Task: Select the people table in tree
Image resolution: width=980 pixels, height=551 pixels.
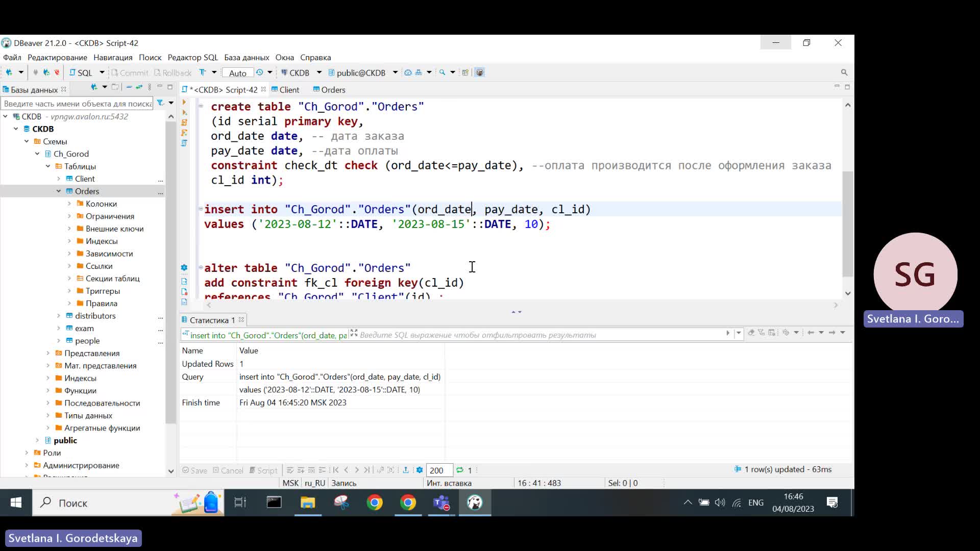Action: click(87, 341)
